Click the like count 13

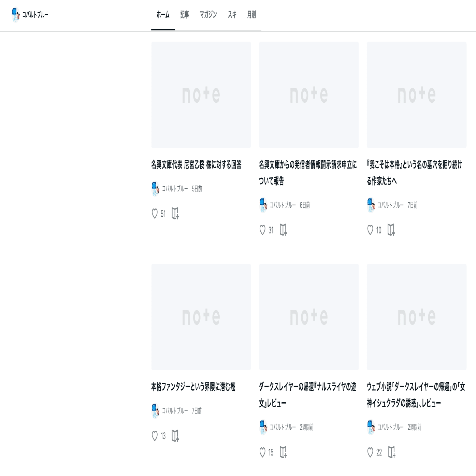point(163,436)
